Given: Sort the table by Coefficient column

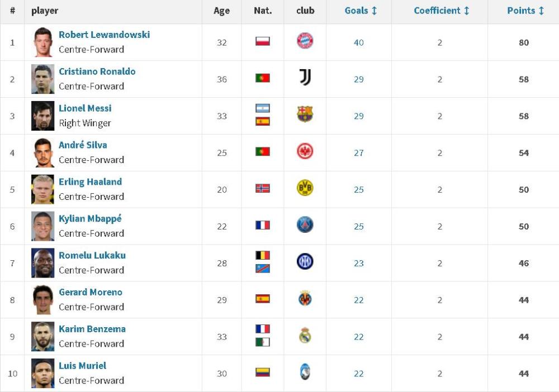Looking at the screenshot, I should [442, 11].
